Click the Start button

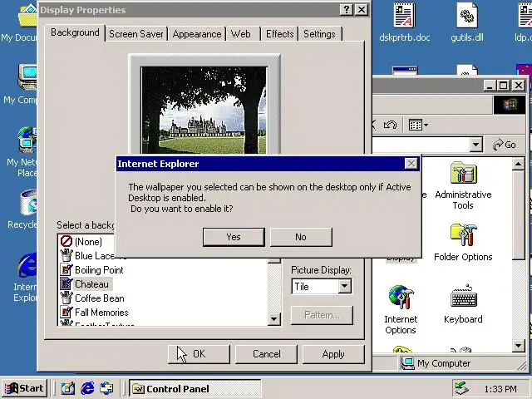(x=24, y=388)
